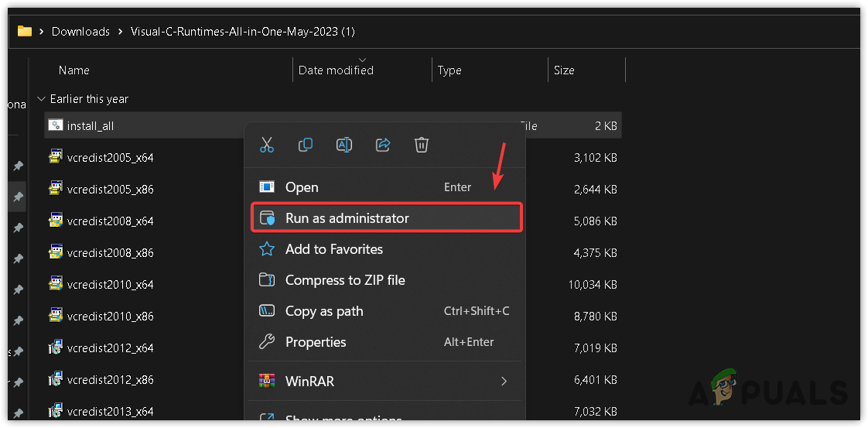Click Add to Favorites
This screenshot has height=428, width=868.
tap(334, 249)
